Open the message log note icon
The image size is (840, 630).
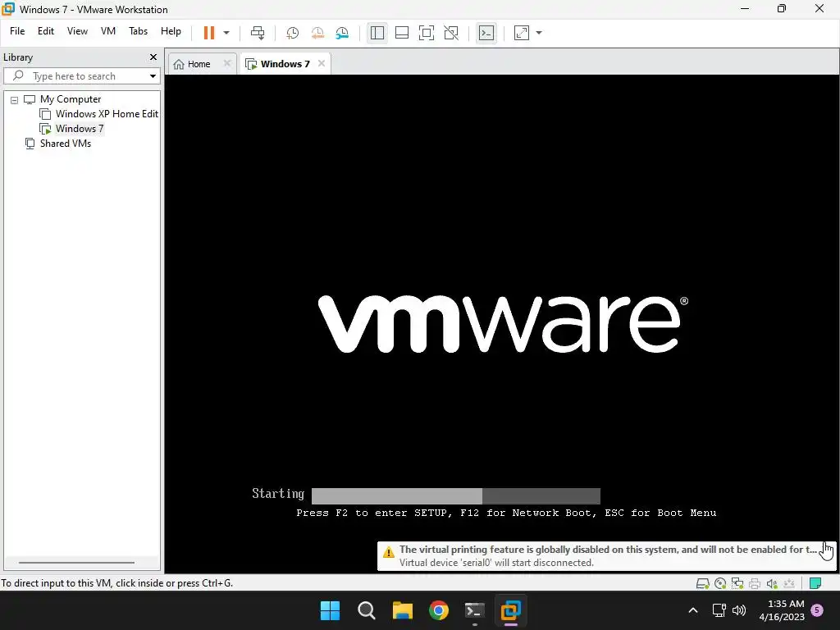tap(815, 583)
